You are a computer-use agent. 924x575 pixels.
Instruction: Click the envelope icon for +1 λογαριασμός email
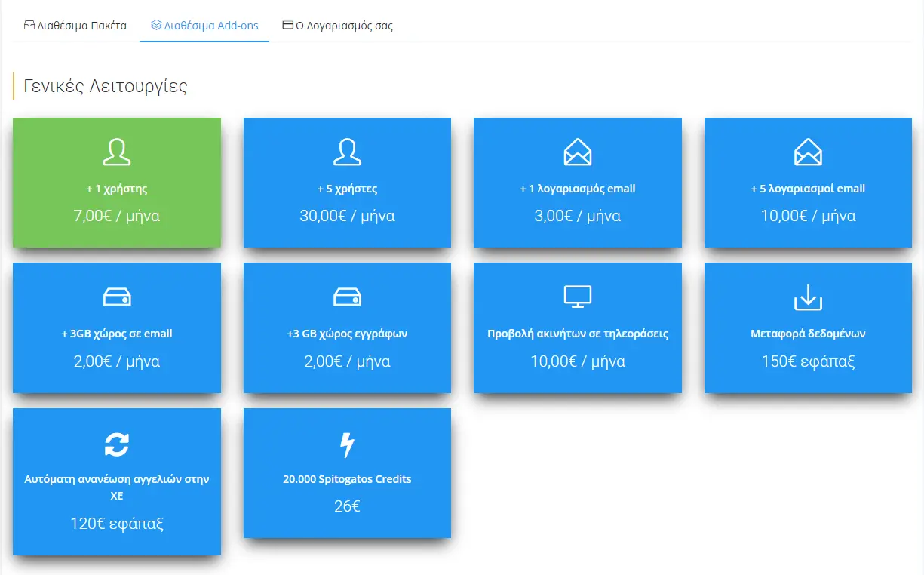click(x=578, y=152)
